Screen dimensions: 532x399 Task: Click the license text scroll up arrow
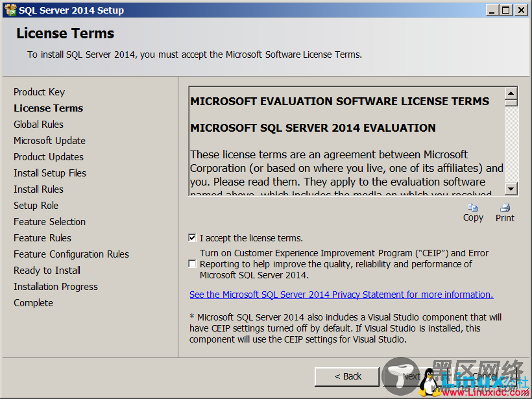[x=511, y=93]
